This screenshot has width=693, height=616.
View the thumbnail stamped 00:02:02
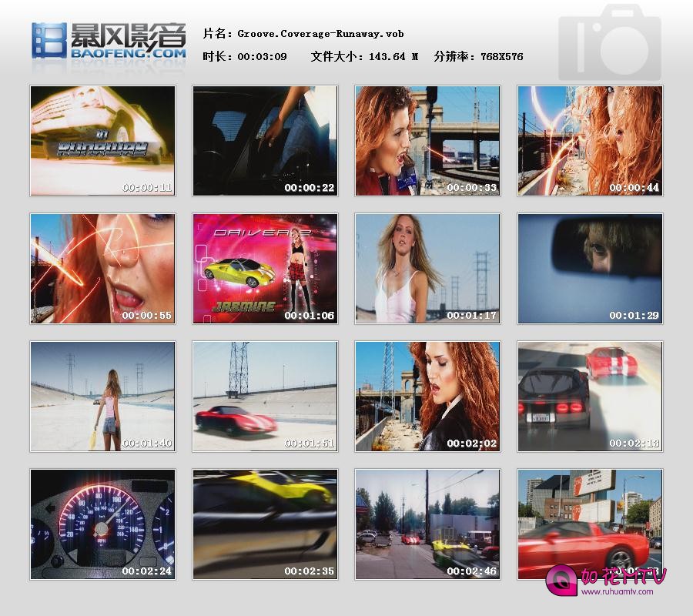[428, 397]
